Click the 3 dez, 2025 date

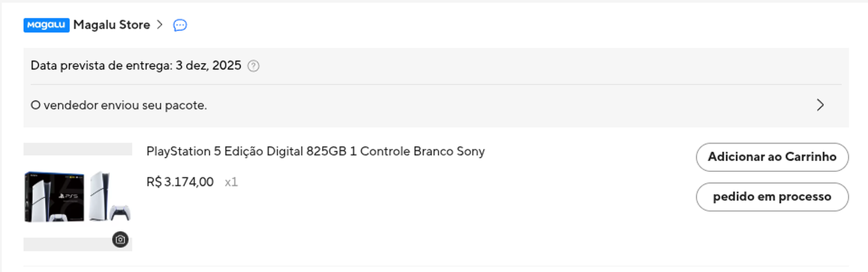(x=208, y=66)
